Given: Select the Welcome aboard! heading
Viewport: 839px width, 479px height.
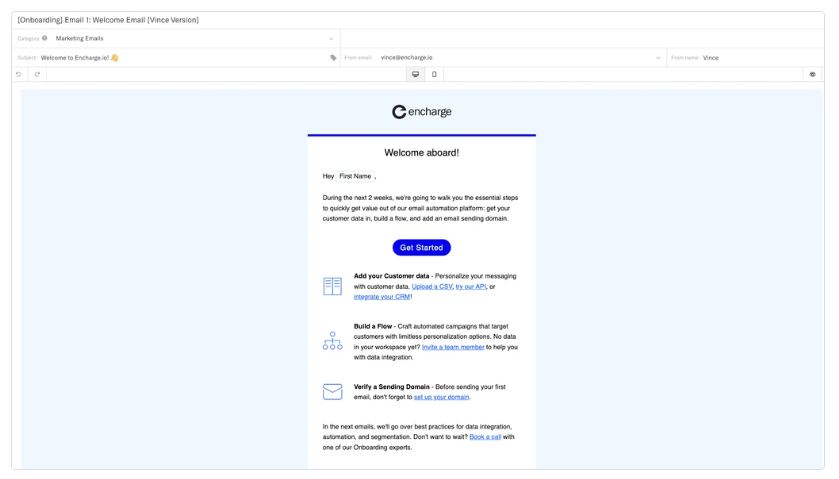Looking at the screenshot, I should click(x=422, y=153).
